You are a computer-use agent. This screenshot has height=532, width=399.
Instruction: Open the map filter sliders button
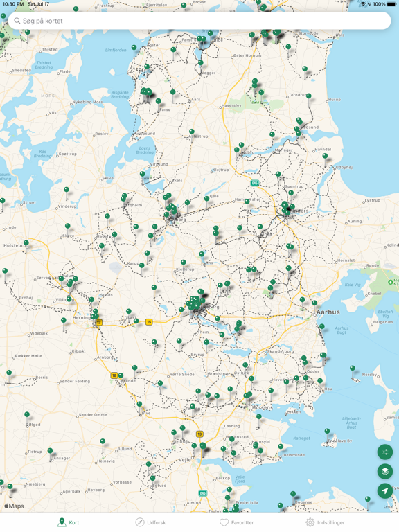384,452
